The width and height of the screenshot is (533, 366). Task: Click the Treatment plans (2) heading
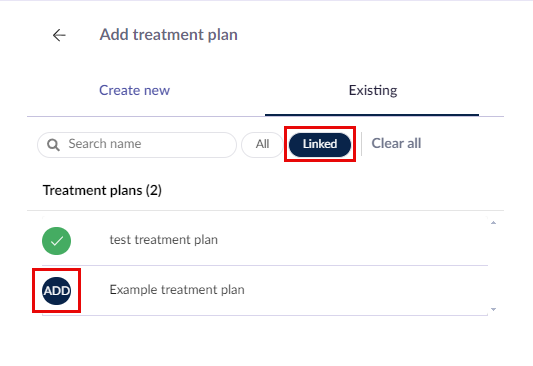click(x=102, y=190)
